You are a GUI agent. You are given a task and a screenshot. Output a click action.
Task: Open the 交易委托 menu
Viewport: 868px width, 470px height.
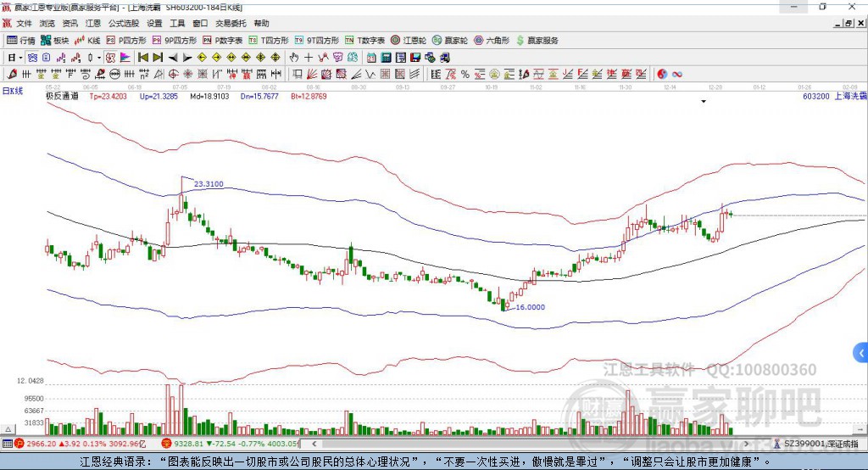pyautogui.click(x=231, y=23)
